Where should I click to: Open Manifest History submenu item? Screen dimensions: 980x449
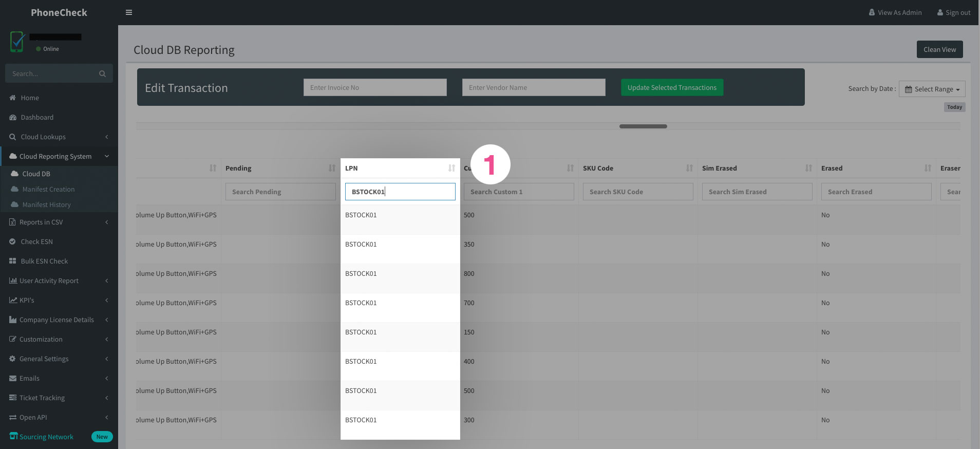click(59, 204)
